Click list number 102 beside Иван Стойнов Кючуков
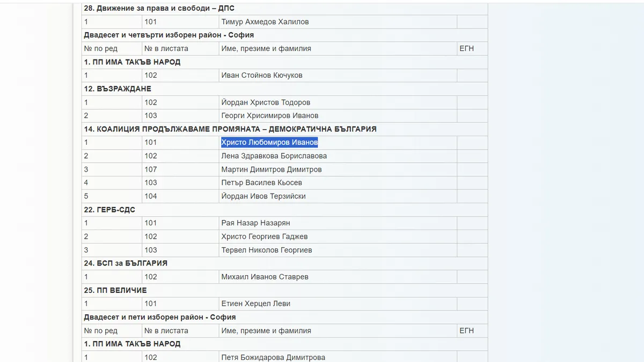Image resolution: width=644 pixels, height=362 pixels. 151,76
